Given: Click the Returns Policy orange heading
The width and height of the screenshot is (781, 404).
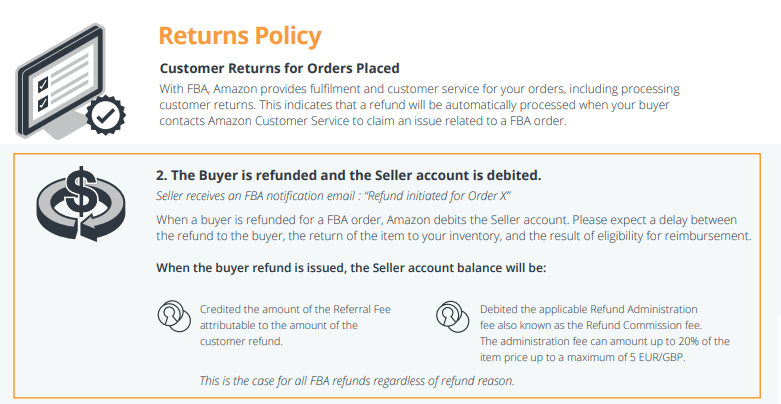Looking at the screenshot, I should pyautogui.click(x=240, y=35).
